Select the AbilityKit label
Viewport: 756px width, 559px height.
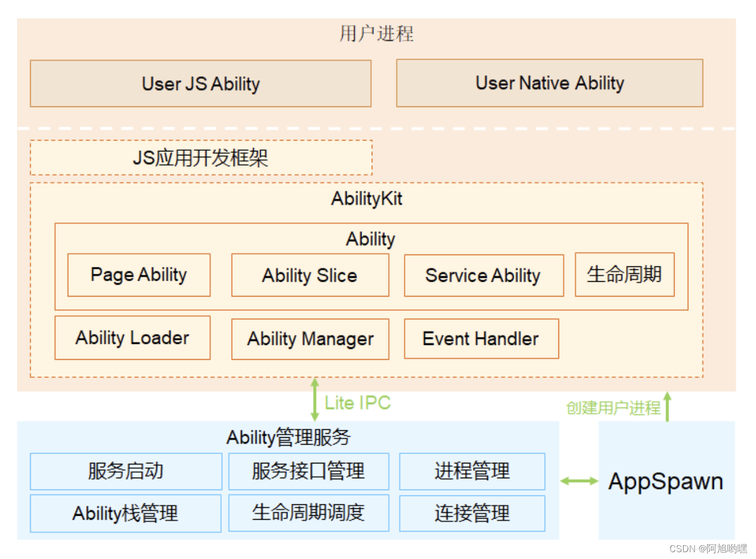[x=367, y=199]
